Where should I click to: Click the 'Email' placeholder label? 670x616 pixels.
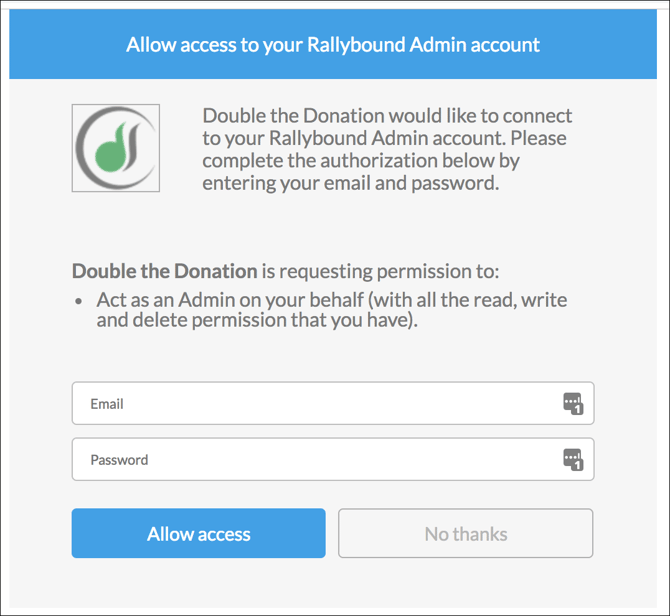tap(107, 404)
